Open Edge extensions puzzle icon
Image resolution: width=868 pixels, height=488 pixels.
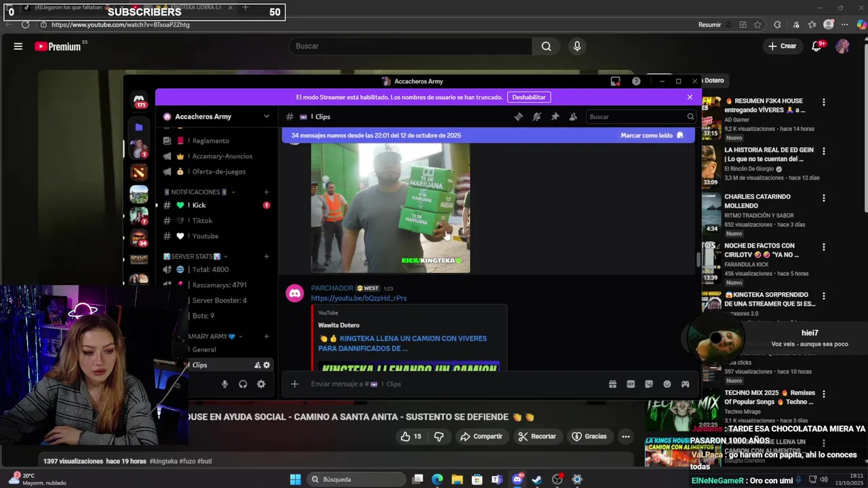tap(777, 24)
